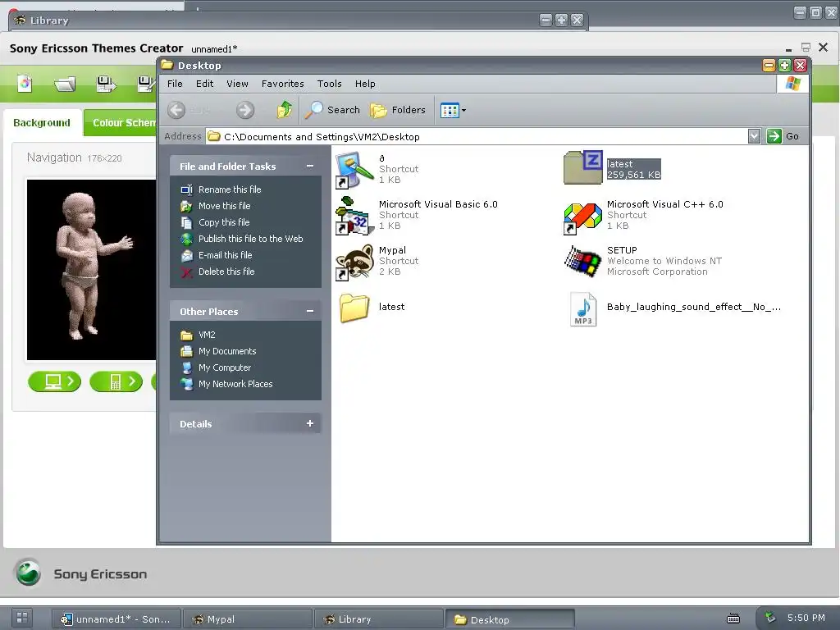Toggle the Folders pane button
Viewport: 840px width, 630px height.
pos(398,110)
